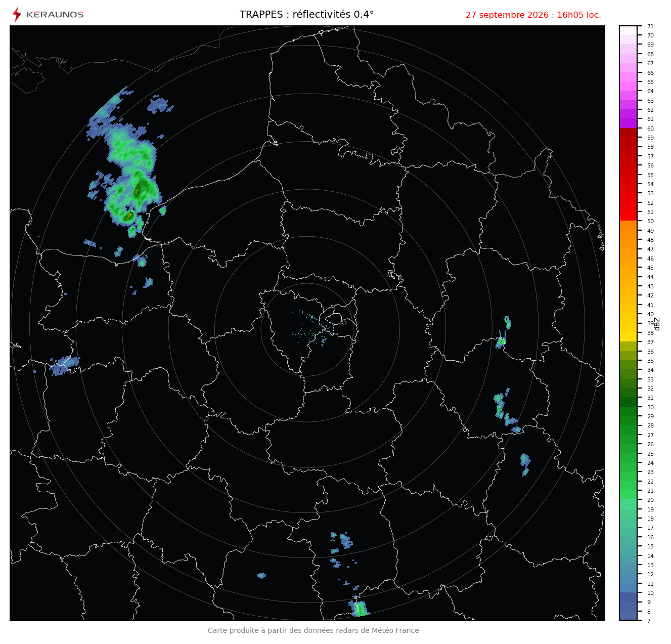Click the dBZ colorbar axis label
This screenshot has width=671, height=644.
pyautogui.click(x=657, y=324)
